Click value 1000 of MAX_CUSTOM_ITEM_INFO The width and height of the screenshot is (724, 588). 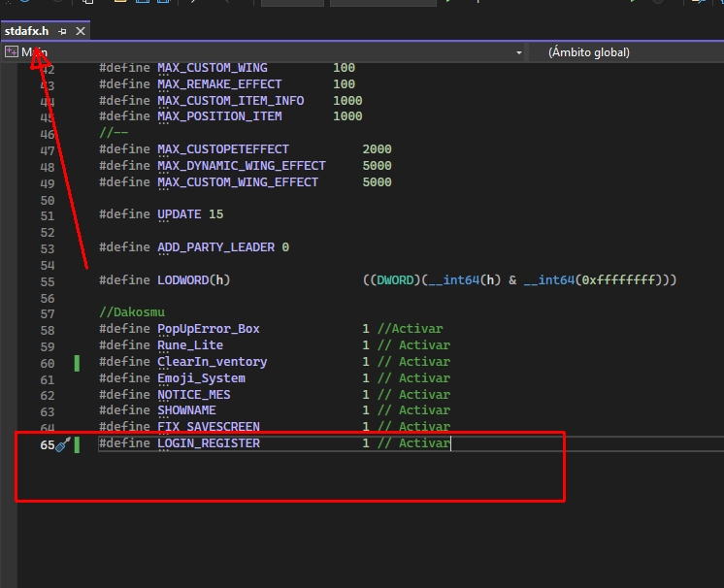347,101
